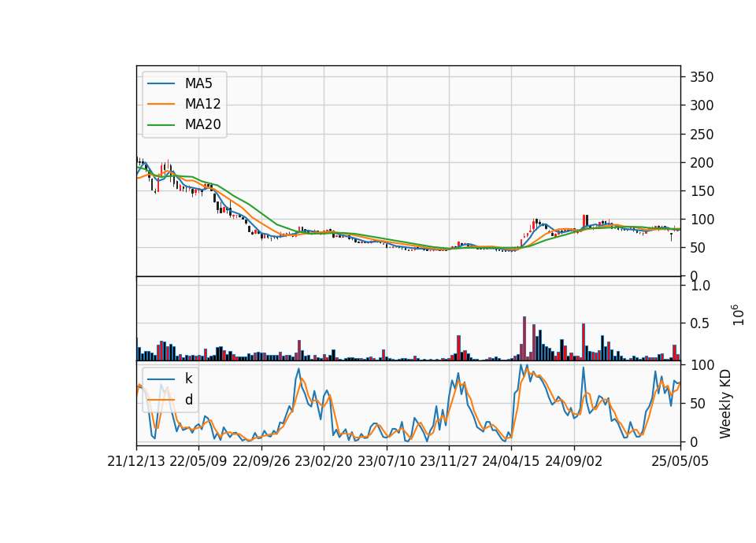Click the 0 tick on KD axis
This screenshot has width=756, height=543.
point(694,441)
